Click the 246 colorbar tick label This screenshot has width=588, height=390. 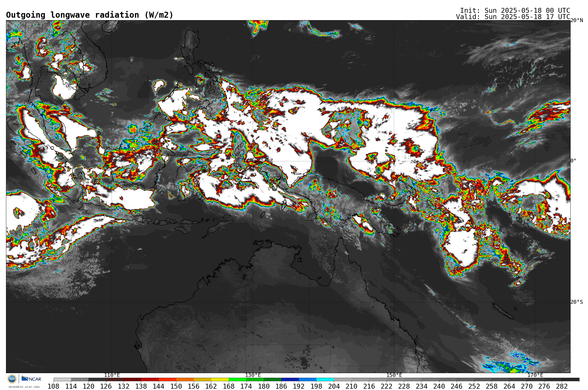pos(457,386)
